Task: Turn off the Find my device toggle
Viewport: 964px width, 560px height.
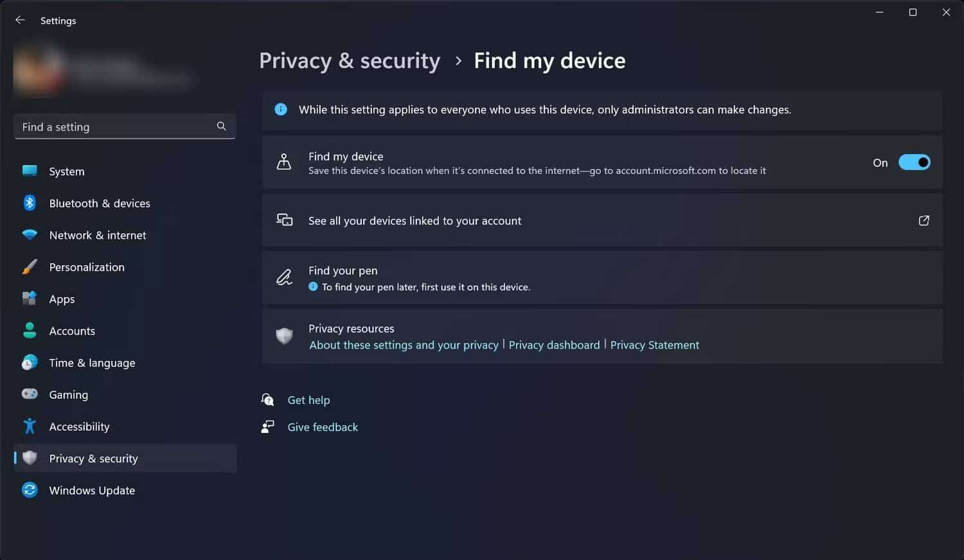Action: [915, 162]
